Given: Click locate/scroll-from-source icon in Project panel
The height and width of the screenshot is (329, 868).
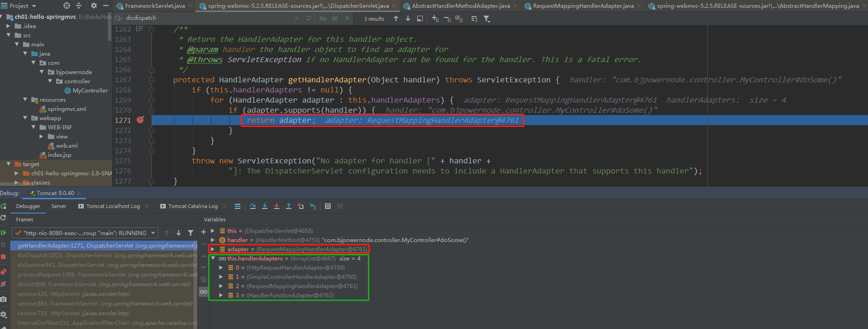Looking at the screenshot, I should coord(67,6).
